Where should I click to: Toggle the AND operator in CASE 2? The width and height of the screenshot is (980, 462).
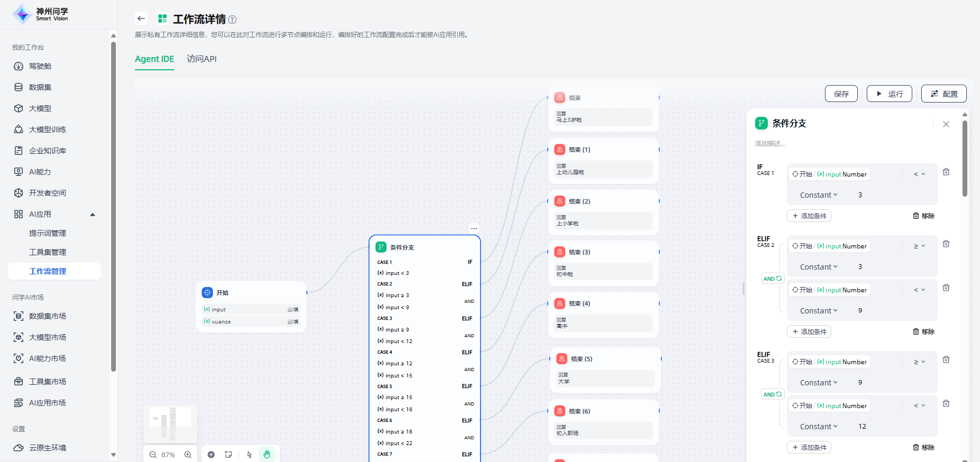tap(772, 279)
